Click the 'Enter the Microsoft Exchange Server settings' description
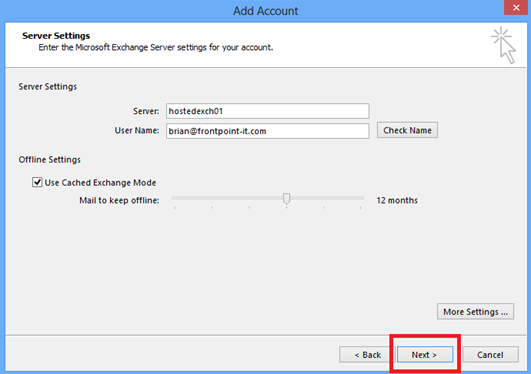 coord(156,47)
